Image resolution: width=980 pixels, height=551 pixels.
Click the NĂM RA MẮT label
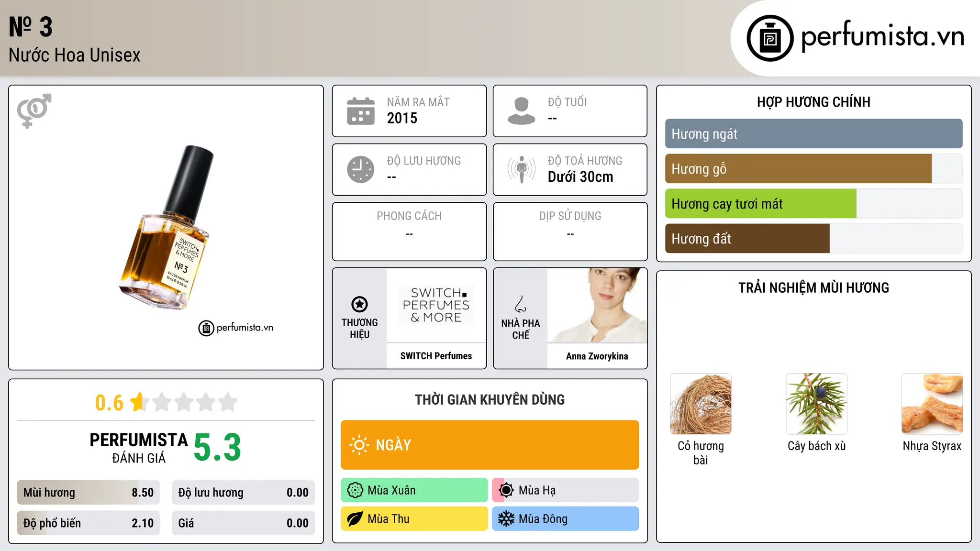click(x=418, y=102)
